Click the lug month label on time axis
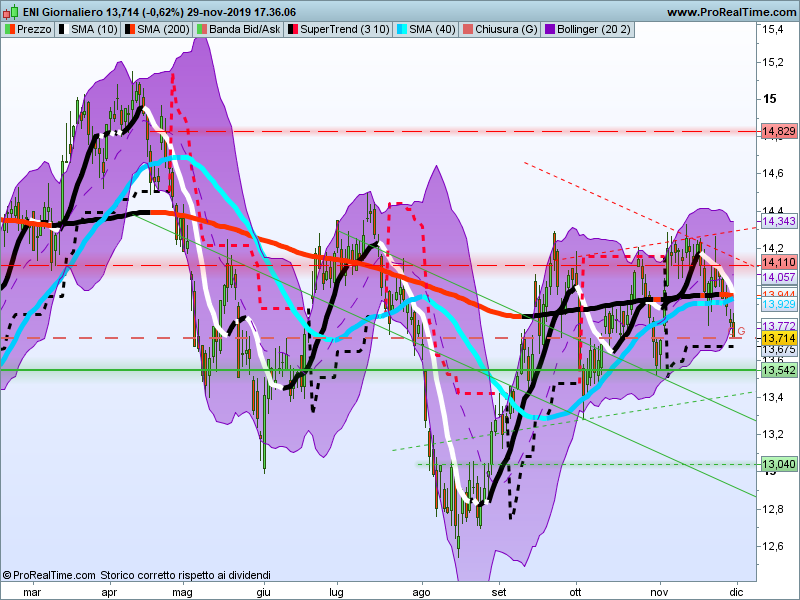The height and width of the screenshot is (600, 800). tap(336, 592)
